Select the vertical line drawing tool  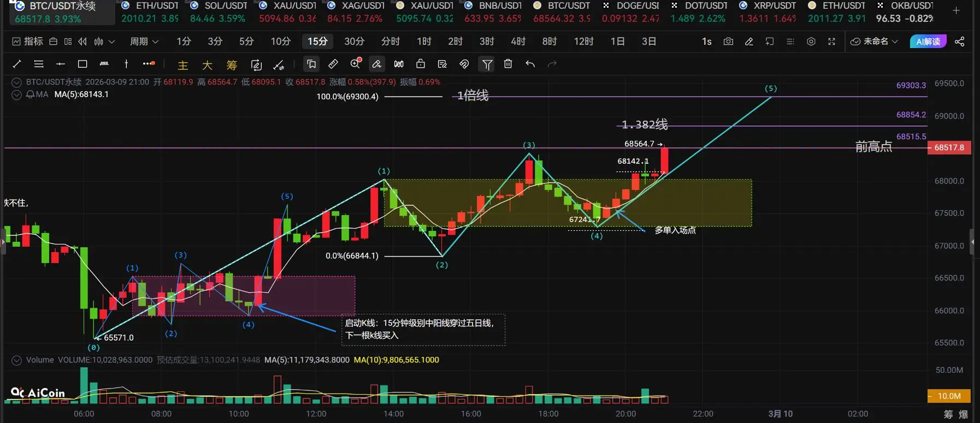pos(126,64)
